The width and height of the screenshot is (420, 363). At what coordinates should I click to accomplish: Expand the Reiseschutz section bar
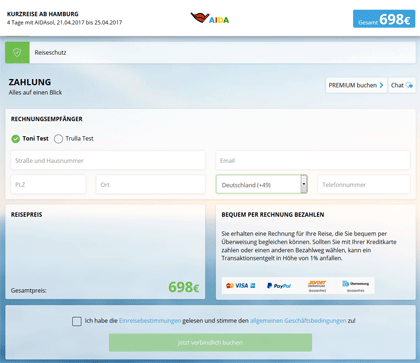click(210, 52)
